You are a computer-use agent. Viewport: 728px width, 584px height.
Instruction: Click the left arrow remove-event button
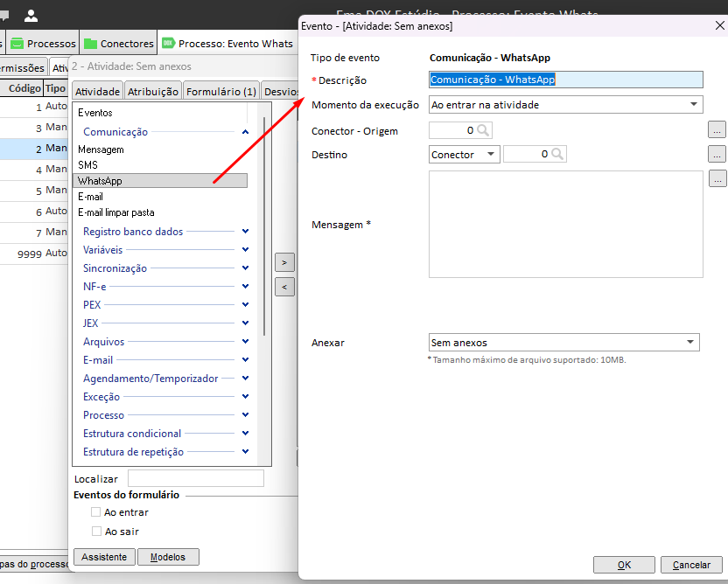284,287
